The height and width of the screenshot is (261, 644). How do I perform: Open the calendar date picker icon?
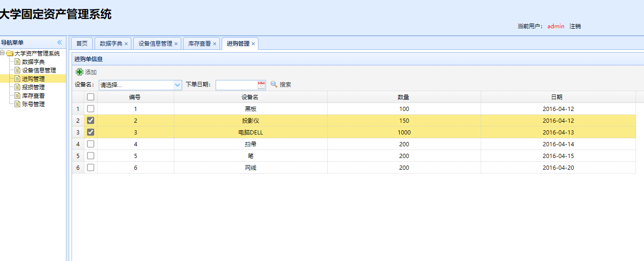(261, 85)
